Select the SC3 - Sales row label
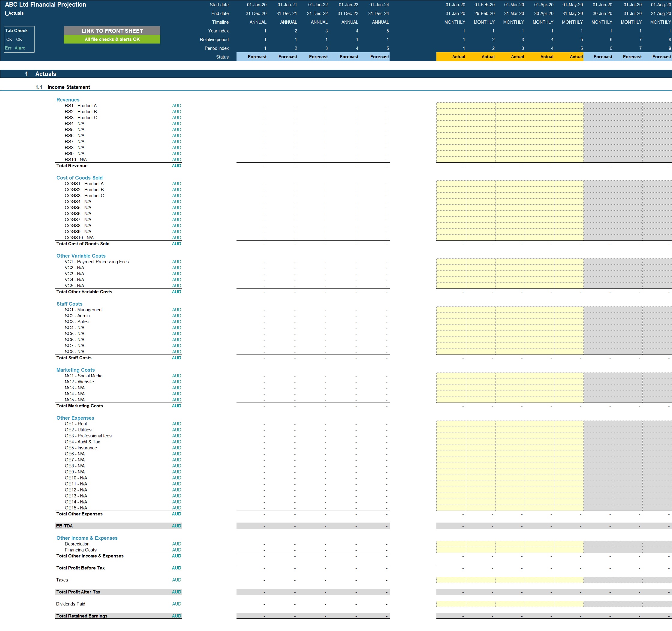The width and height of the screenshot is (672, 631). tap(77, 322)
